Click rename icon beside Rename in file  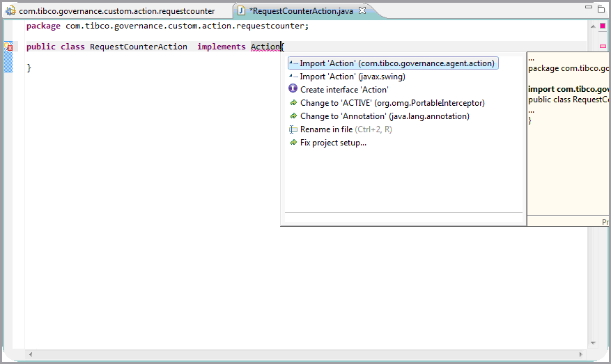pos(293,129)
